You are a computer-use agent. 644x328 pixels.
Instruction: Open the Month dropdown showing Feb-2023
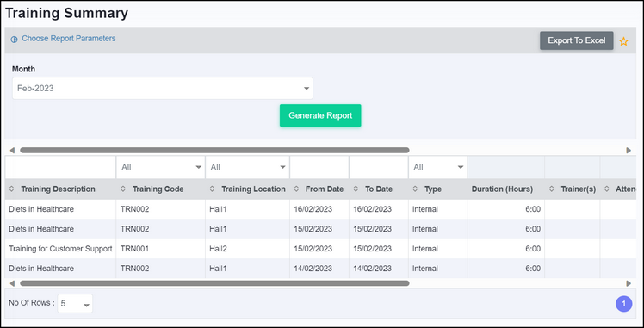[163, 89]
